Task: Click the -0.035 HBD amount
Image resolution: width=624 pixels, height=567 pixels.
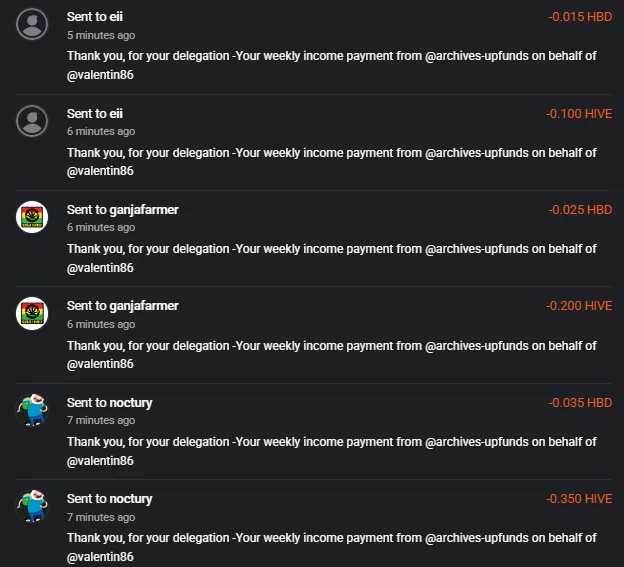Action: (580, 403)
